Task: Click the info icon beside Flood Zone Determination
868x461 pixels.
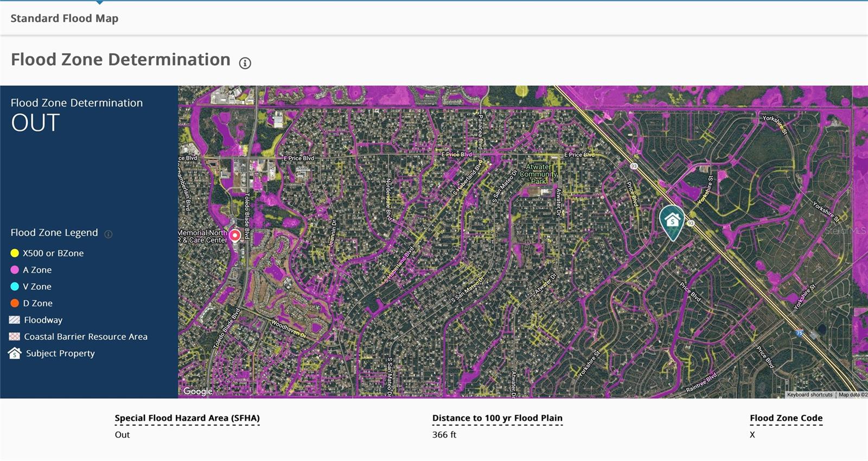Action: (x=245, y=64)
